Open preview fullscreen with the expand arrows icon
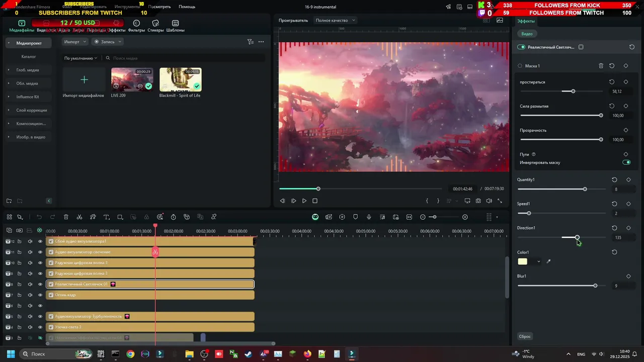The image size is (644, 362). click(x=500, y=201)
